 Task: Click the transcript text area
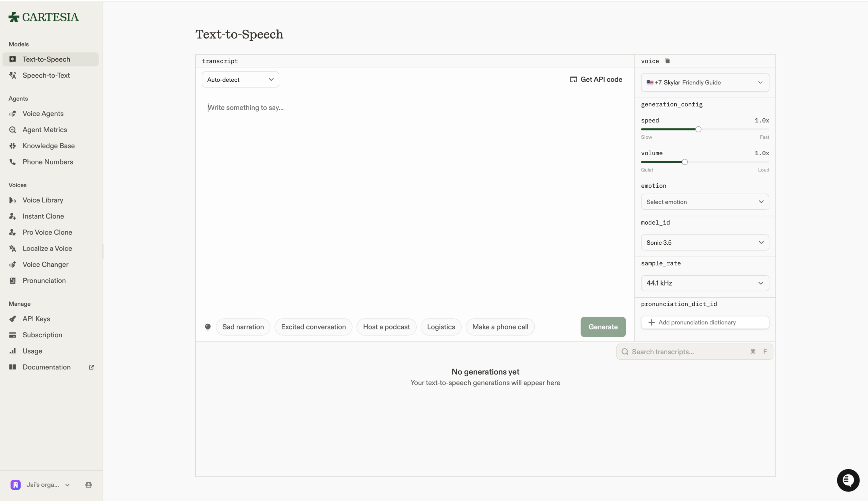[x=415, y=203]
